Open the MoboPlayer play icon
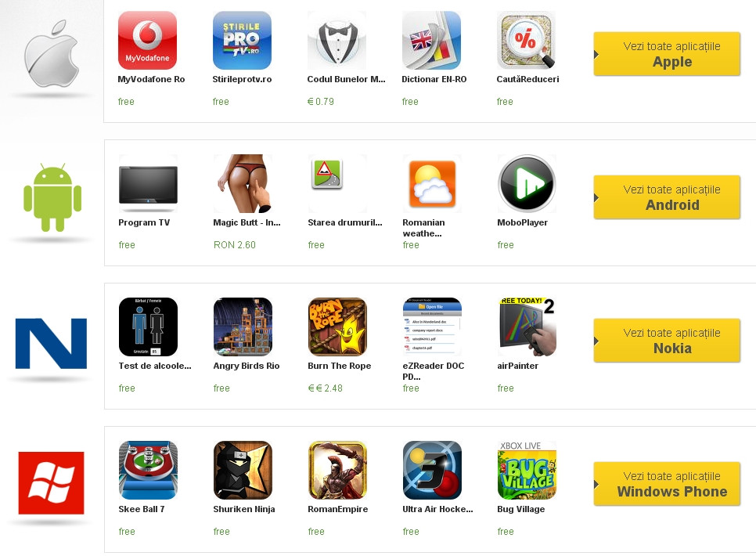756x556 pixels. point(527,183)
